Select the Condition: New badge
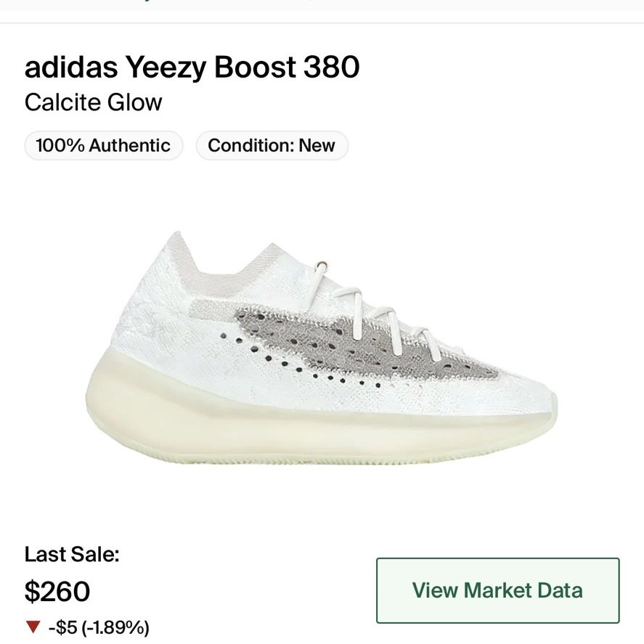 click(272, 145)
